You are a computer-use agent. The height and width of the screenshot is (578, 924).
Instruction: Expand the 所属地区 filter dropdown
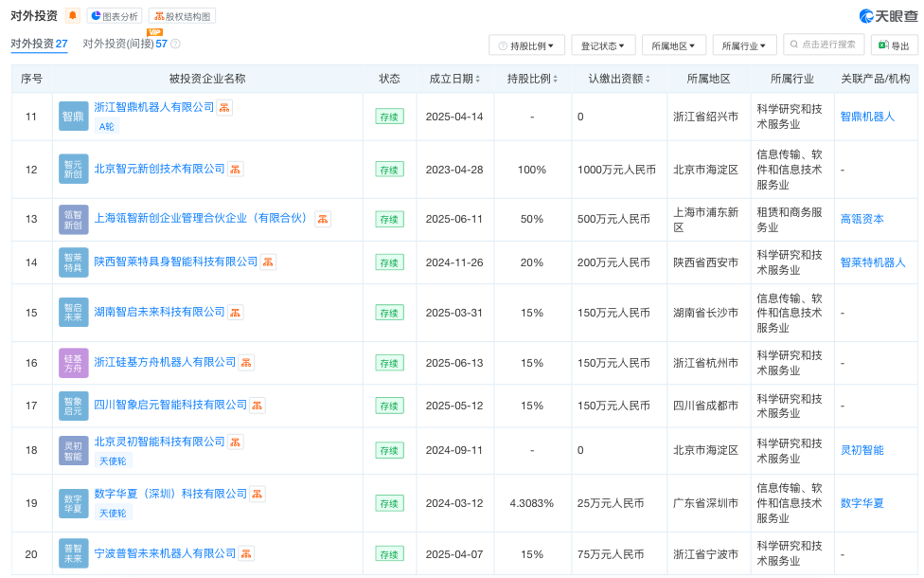[x=673, y=45]
